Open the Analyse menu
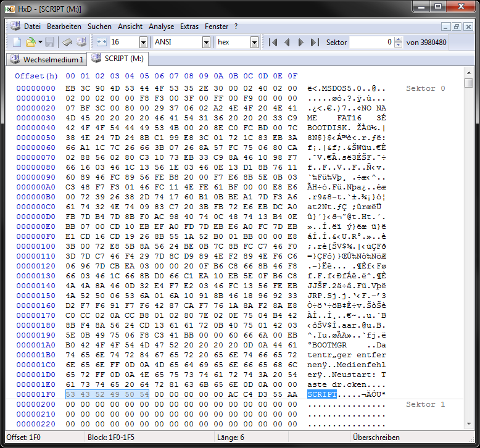480x448 pixels. [x=161, y=27]
